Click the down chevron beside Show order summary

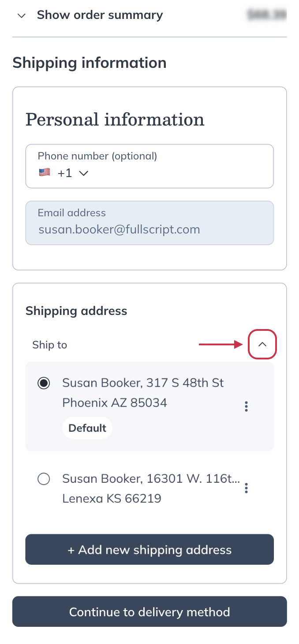[21, 15]
